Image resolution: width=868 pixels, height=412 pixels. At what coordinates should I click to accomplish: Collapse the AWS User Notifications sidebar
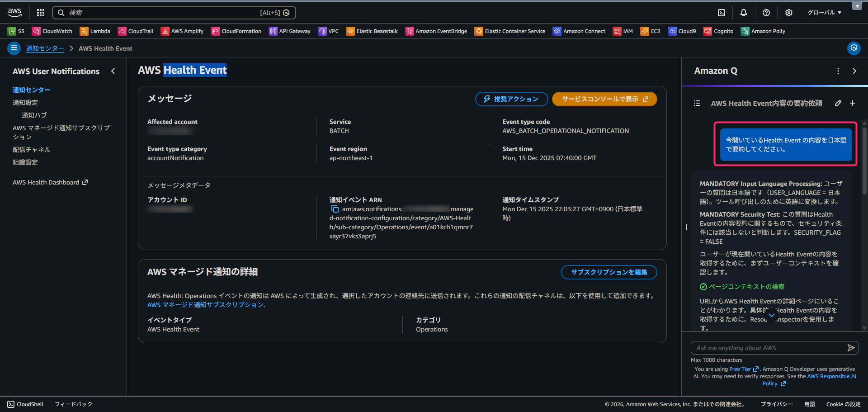coord(113,71)
